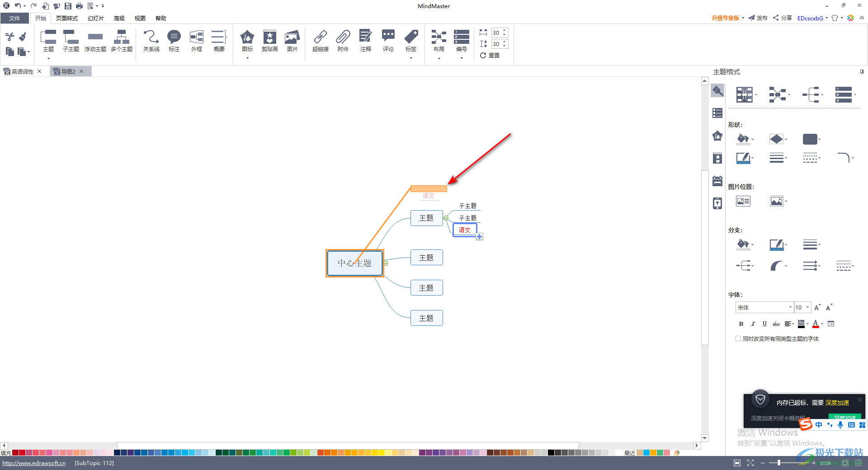The height and width of the screenshot is (470, 868).
Task: Click the zoom slider in status bar
Action: (x=778, y=463)
